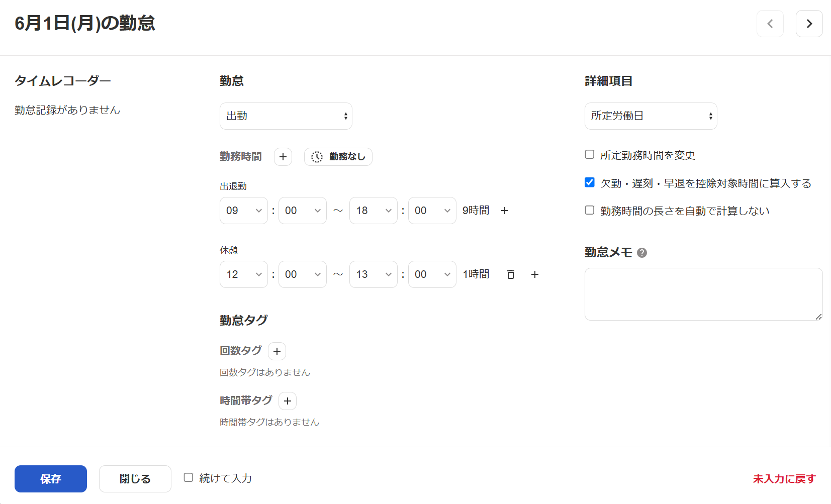Image resolution: width=831 pixels, height=504 pixels.
Task: Click the 勤務なし clock button
Action: point(338,157)
